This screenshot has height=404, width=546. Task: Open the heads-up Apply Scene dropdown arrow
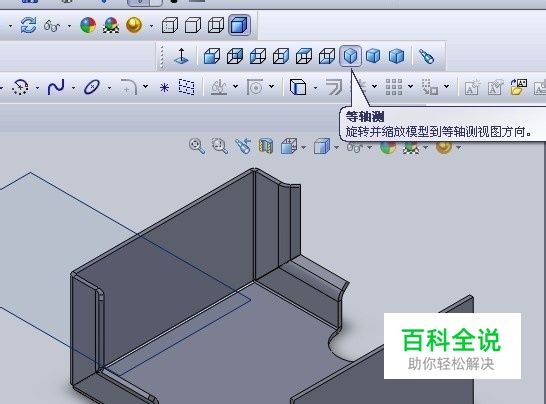(426, 148)
